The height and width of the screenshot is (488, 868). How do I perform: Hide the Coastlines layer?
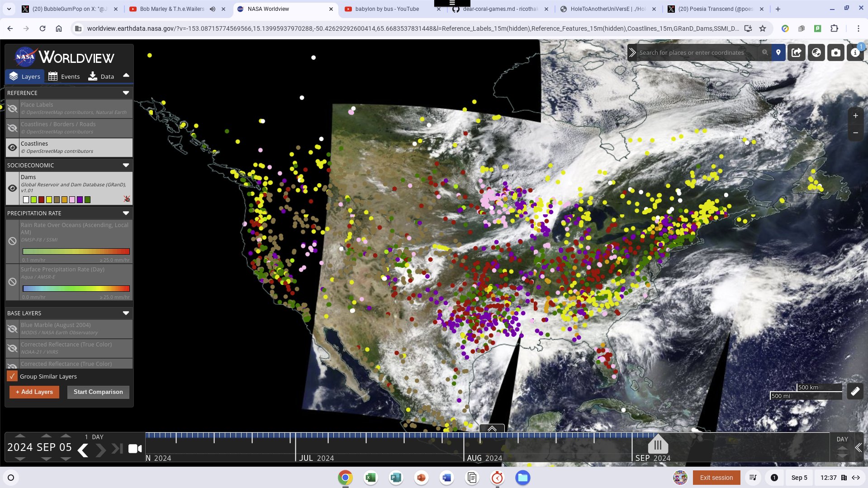coord(12,147)
